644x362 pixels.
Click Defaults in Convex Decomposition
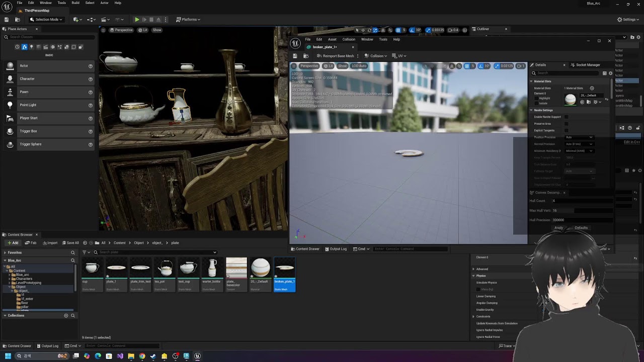click(581, 228)
